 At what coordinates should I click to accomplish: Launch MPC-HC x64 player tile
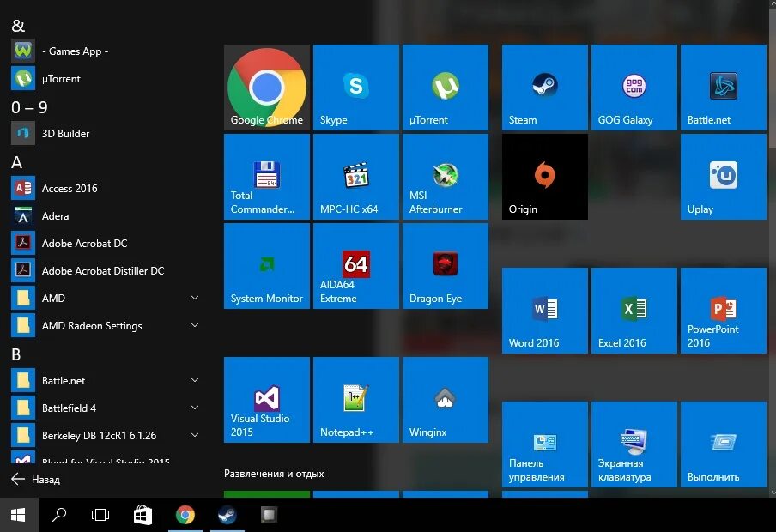pyautogui.click(x=356, y=177)
